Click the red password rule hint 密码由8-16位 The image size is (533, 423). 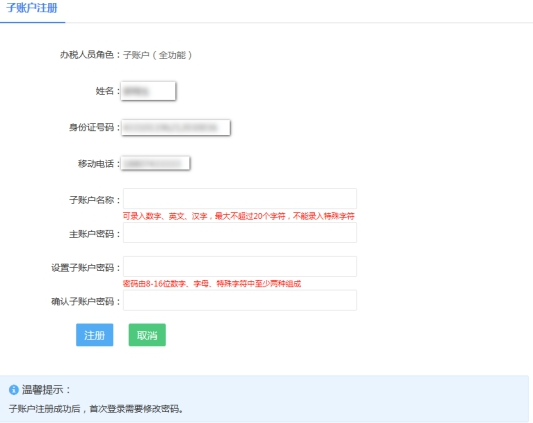(212, 284)
